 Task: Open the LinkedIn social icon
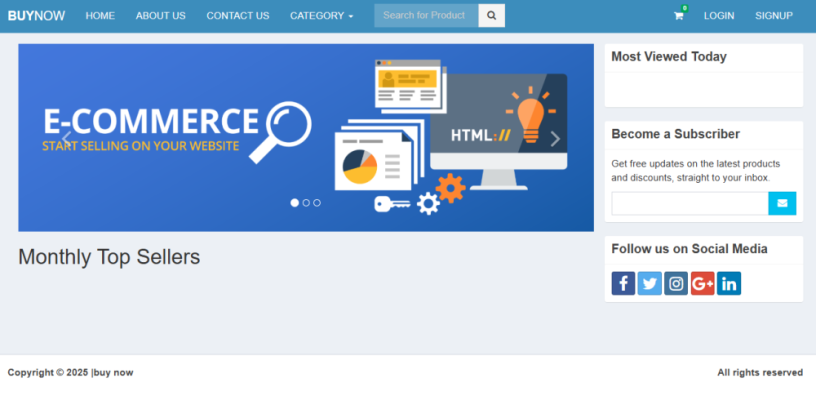pos(729,284)
